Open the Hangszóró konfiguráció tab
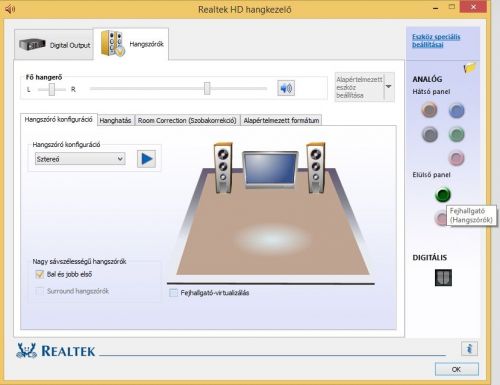Screen dimensions: 500x385 [59, 120]
